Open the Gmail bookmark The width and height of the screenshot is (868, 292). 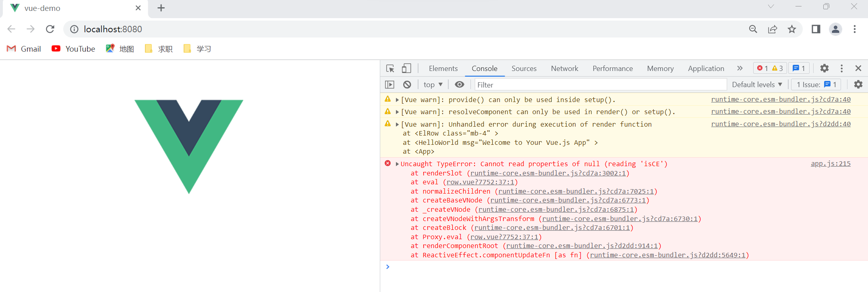24,49
